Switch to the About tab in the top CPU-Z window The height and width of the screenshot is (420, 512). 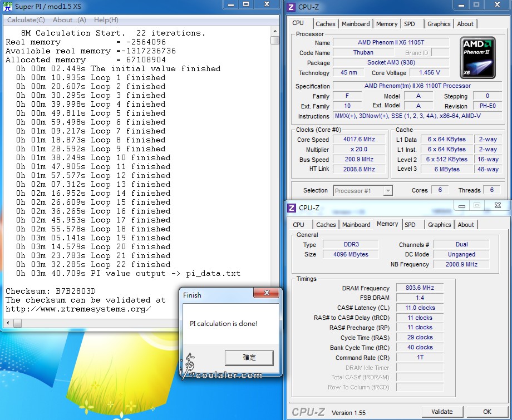465,24
